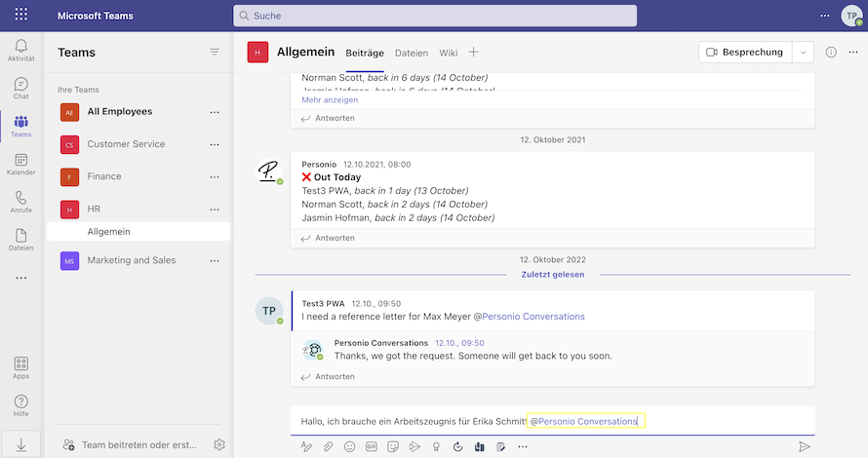The height and width of the screenshot is (458, 868).
Task: Select the All Employees team
Action: (120, 111)
